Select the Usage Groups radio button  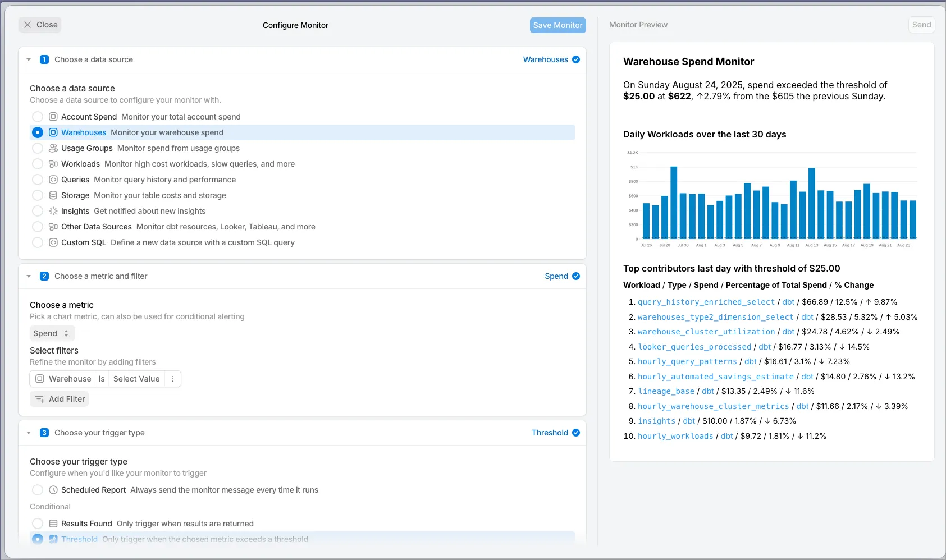tap(38, 148)
